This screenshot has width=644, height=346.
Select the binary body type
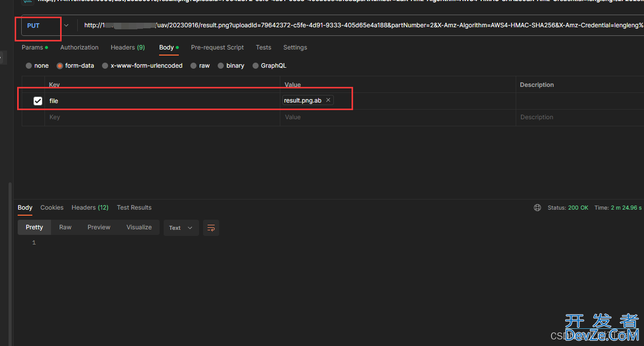(231, 66)
